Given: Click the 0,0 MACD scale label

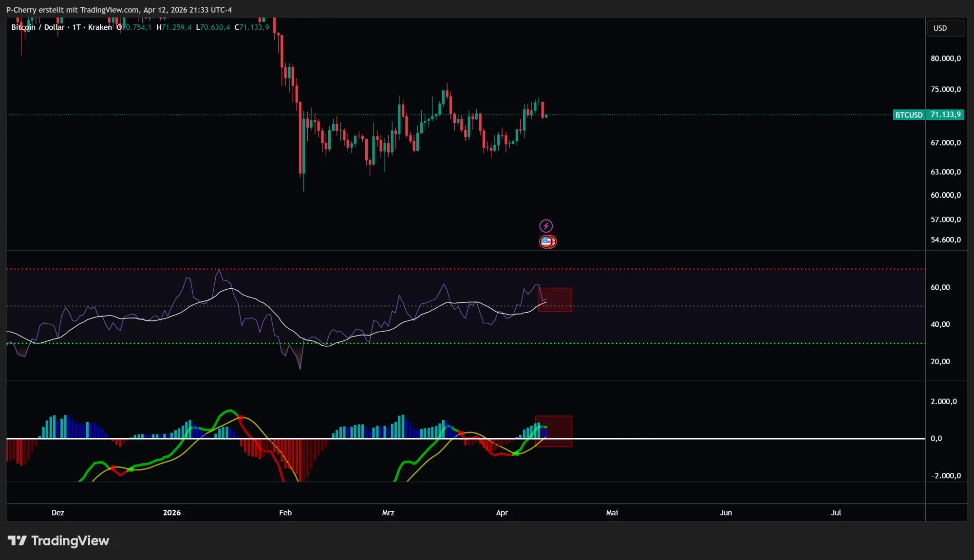Looking at the screenshot, I should pyautogui.click(x=936, y=438).
